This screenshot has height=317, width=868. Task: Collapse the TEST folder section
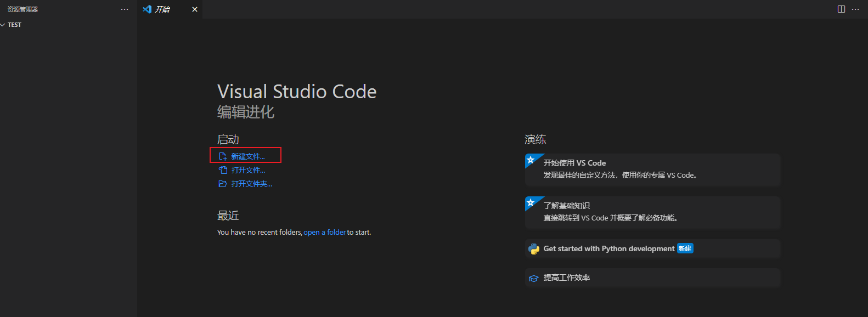click(x=3, y=25)
